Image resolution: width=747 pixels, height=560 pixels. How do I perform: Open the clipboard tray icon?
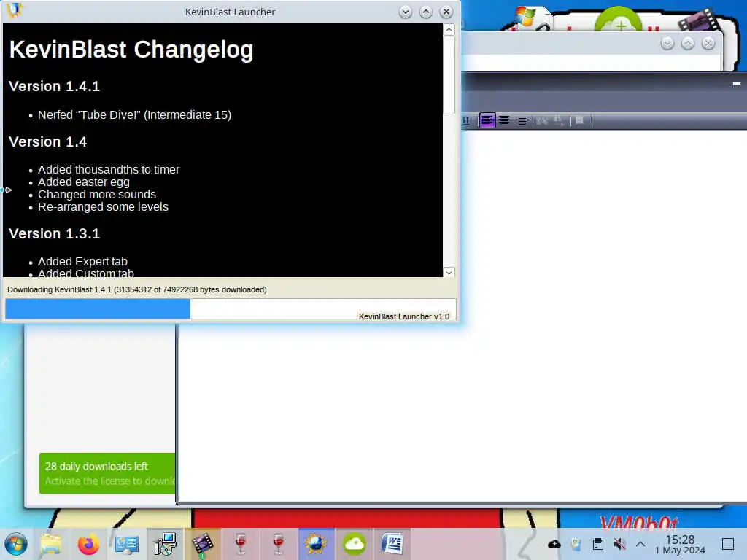[598, 544]
